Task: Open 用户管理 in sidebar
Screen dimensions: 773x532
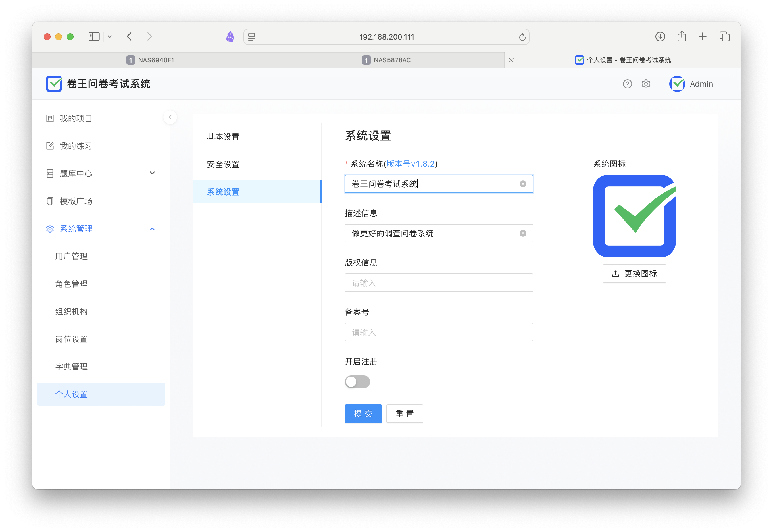Action: (101, 256)
